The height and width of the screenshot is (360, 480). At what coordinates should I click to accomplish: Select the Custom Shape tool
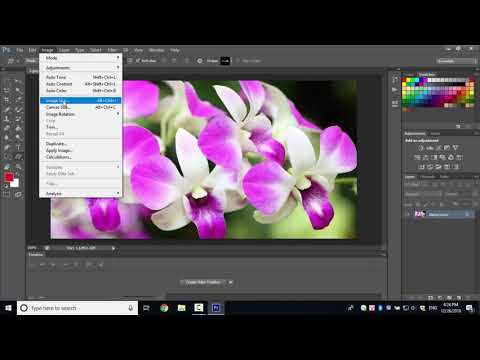click(x=18, y=156)
